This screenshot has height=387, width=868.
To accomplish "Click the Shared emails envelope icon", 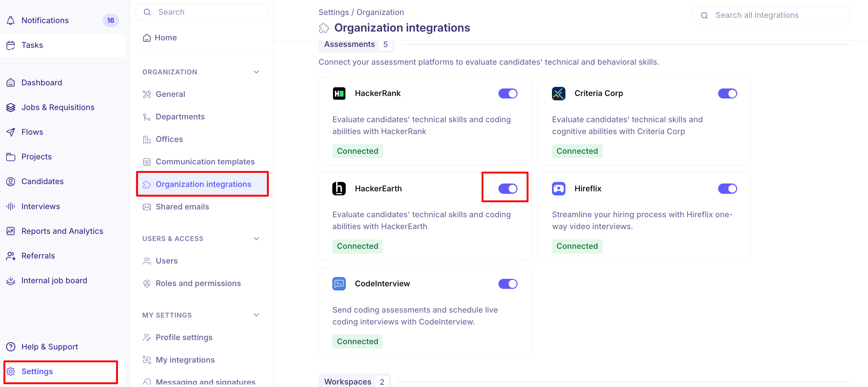I will tap(147, 207).
